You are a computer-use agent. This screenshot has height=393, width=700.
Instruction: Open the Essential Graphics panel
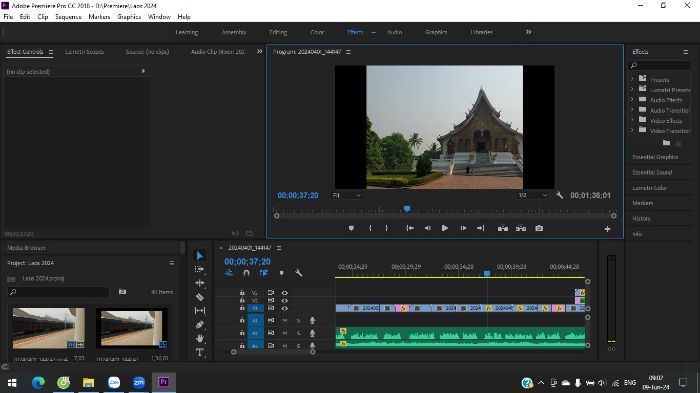pyautogui.click(x=655, y=157)
